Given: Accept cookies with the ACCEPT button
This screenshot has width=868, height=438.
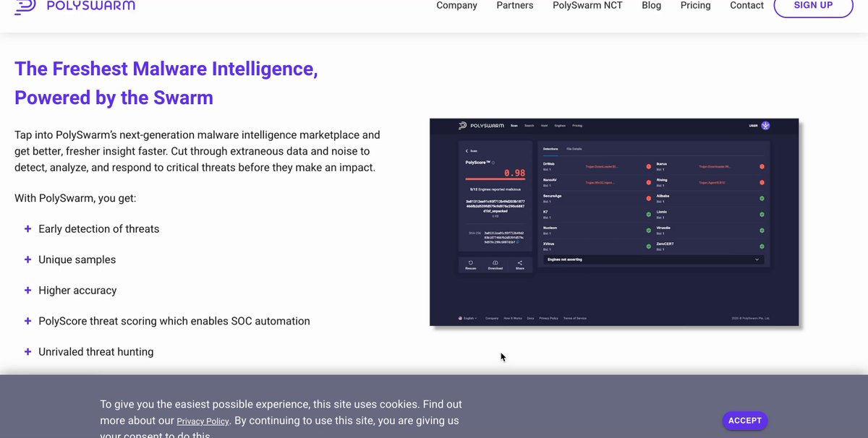Looking at the screenshot, I should [744, 421].
